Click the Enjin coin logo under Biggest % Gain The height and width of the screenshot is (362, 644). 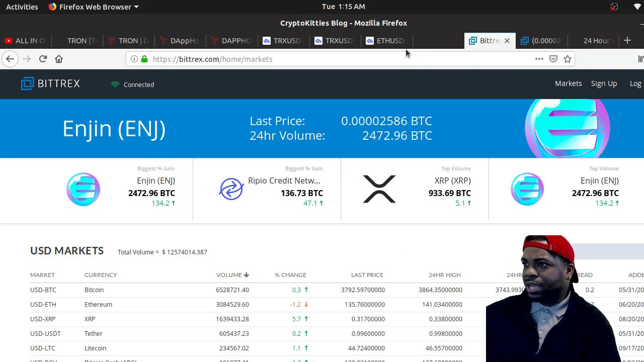click(x=83, y=190)
